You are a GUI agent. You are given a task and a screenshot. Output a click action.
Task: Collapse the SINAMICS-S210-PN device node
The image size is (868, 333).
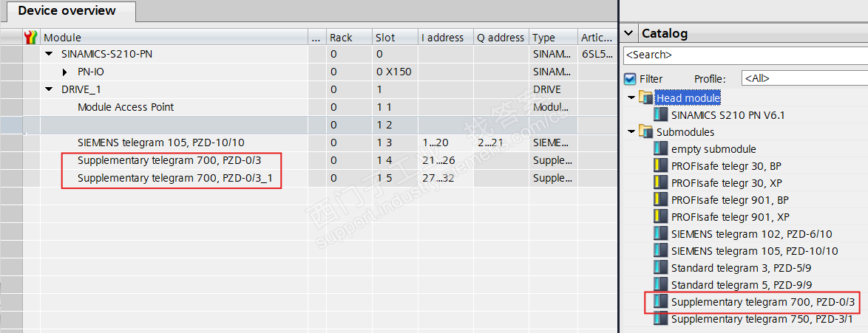(x=49, y=54)
